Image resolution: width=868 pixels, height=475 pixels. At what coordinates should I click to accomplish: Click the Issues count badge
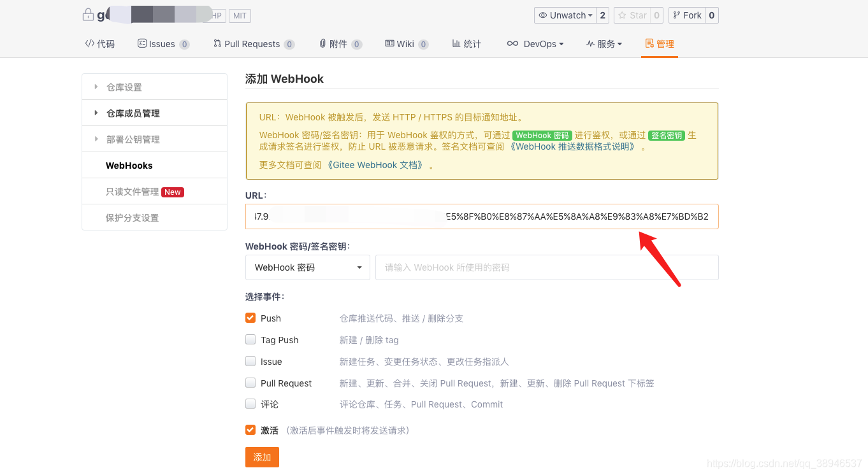coord(184,45)
